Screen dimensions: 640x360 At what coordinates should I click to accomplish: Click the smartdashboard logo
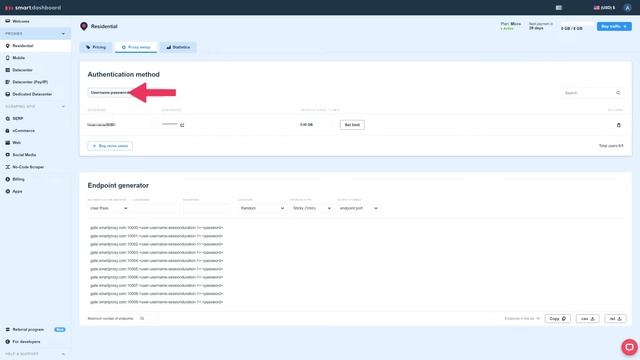coord(33,8)
